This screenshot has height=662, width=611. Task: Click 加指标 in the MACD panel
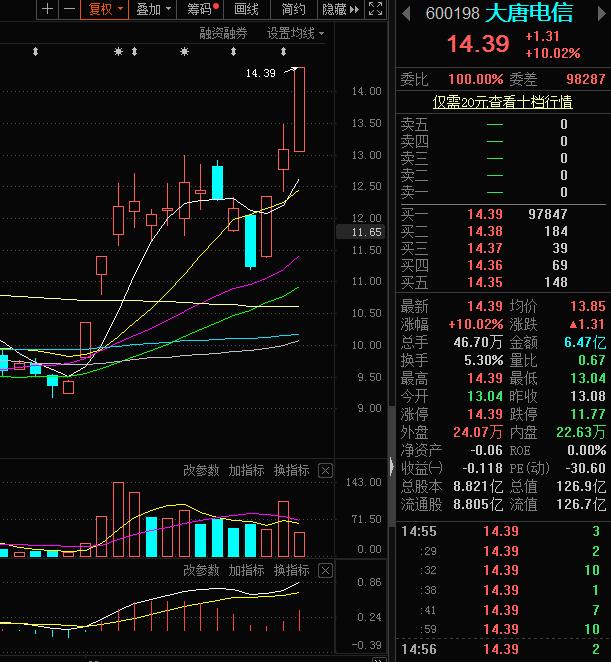tap(246, 570)
